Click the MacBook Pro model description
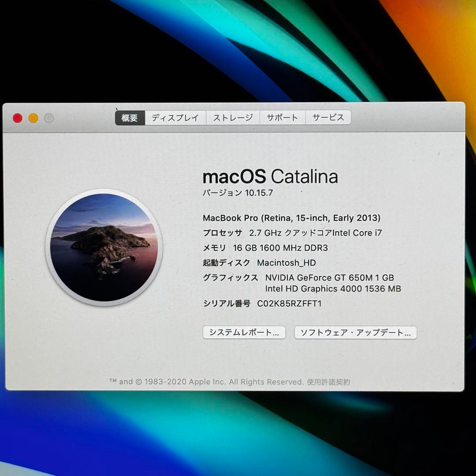476x476 pixels. coord(292,218)
